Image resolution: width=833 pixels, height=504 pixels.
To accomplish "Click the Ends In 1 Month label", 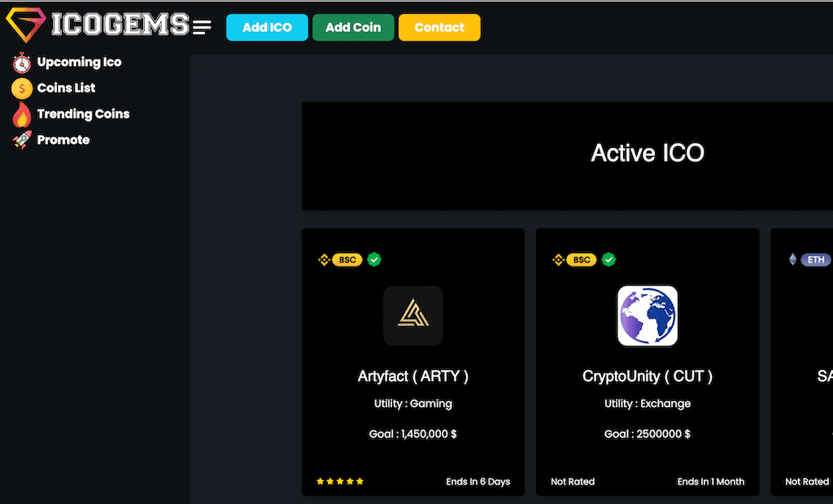I will point(711,482).
